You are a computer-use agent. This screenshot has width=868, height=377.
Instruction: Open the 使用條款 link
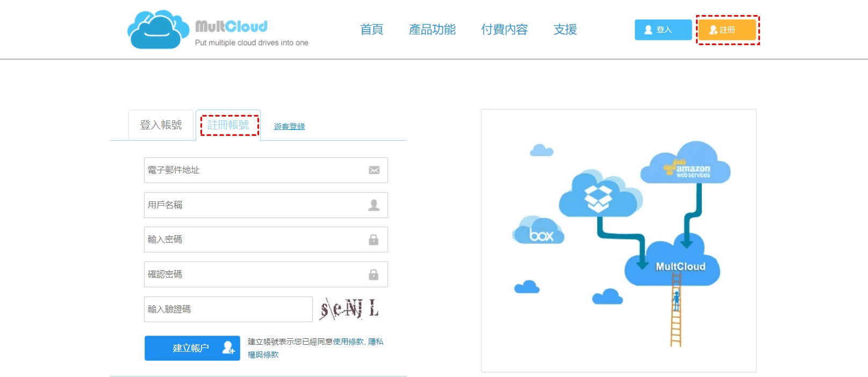(348, 342)
